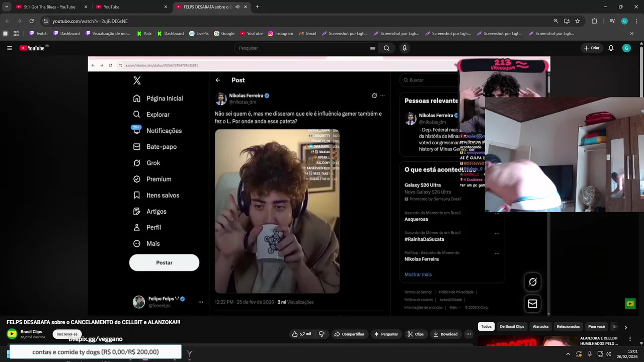The image size is (644, 362).
Task: Click the contas e comida donation goal bar
Action: 95,352
